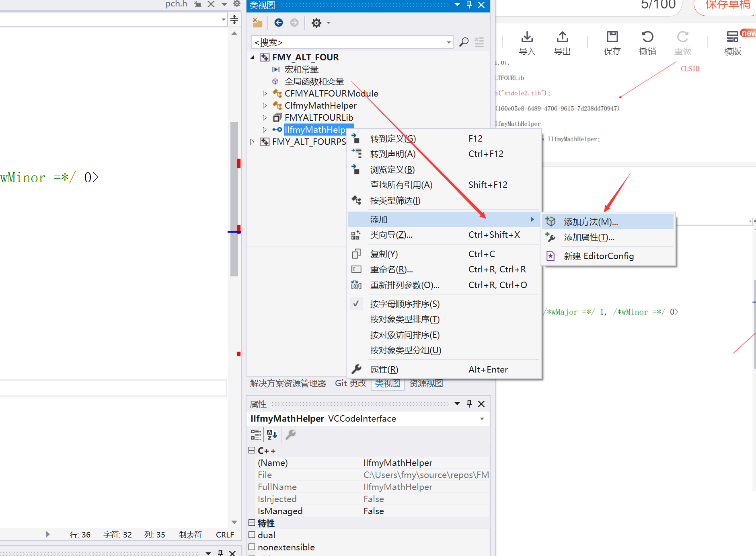The height and width of the screenshot is (556, 756).
Task: Click the new folder icon in Class View toolbar
Action: [257, 23]
